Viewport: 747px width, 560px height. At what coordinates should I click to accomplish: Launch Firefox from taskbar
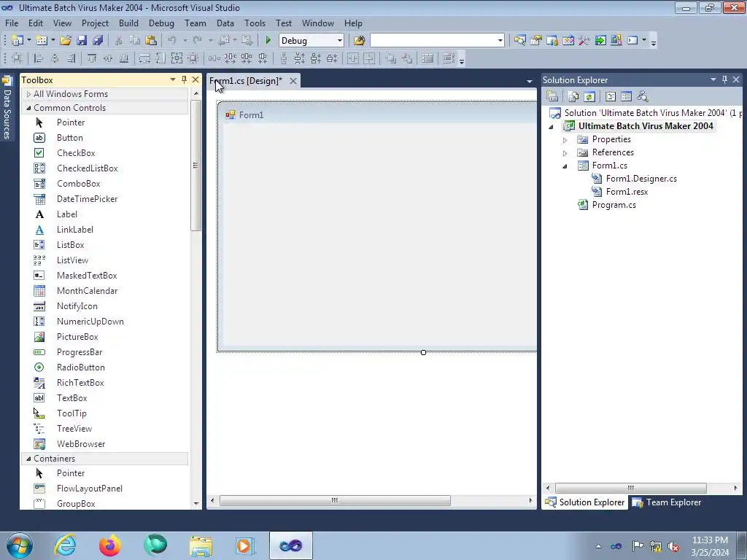[110, 545]
